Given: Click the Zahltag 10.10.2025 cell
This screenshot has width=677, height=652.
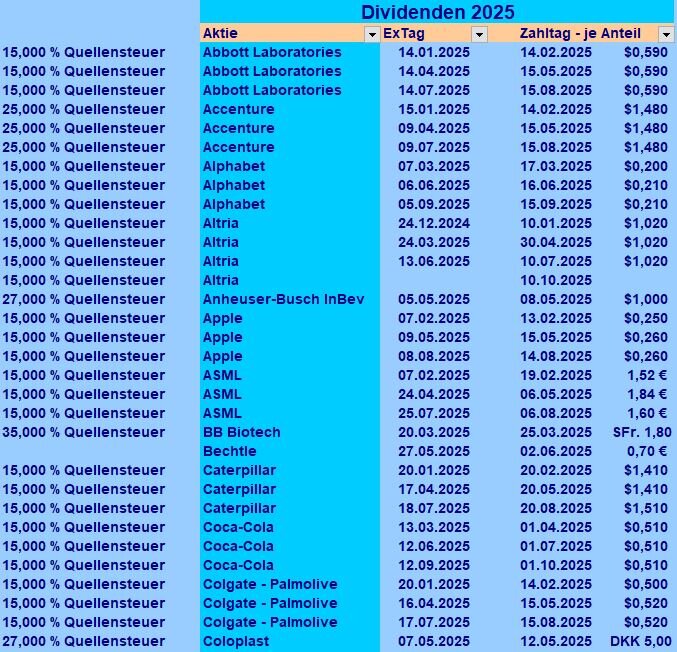Looking at the screenshot, I should pos(556,280).
